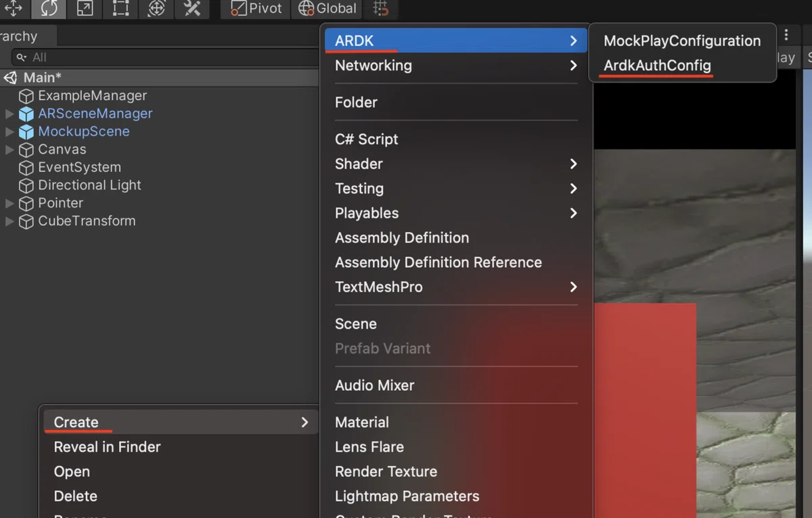Open the ARDK submenu
Screen dimensions: 812x518
point(457,41)
